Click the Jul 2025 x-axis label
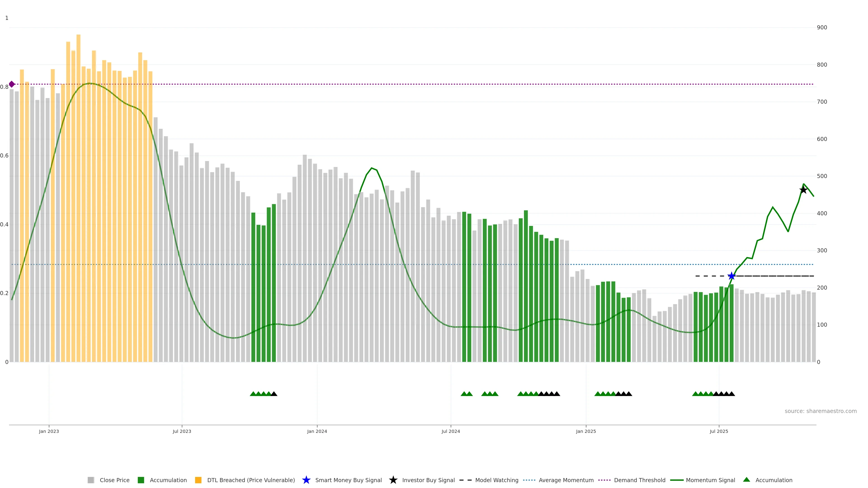Image resolution: width=868 pixels, height=488 pixels. coord(719,431)
